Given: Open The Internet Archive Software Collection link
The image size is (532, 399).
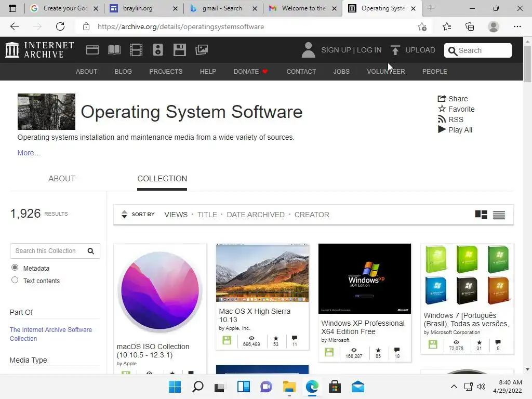Looking at the screenshot, I should coord(51,334).
